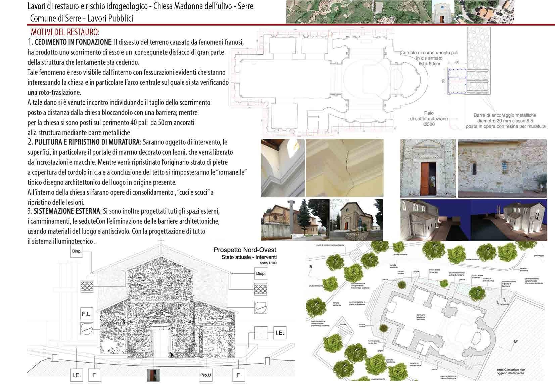Select the church front photo with the statue
555x392 pixels.
[x=357, y=220]
